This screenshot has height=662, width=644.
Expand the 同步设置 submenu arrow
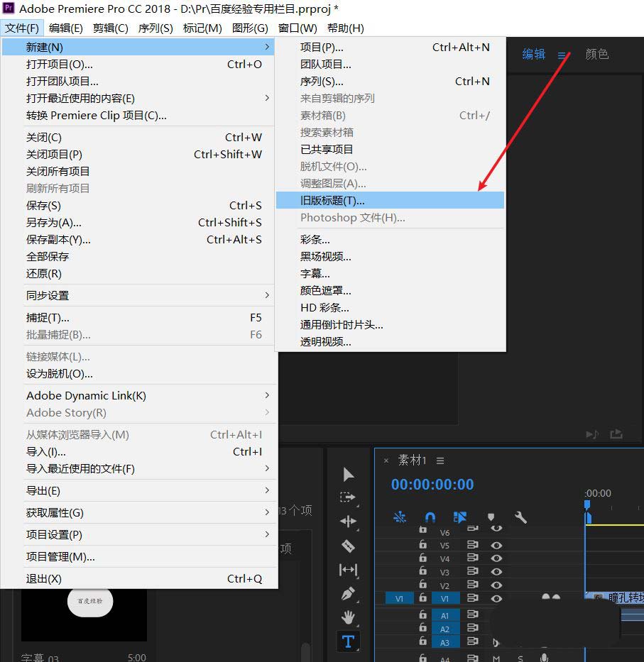click(x=267, y=295)
